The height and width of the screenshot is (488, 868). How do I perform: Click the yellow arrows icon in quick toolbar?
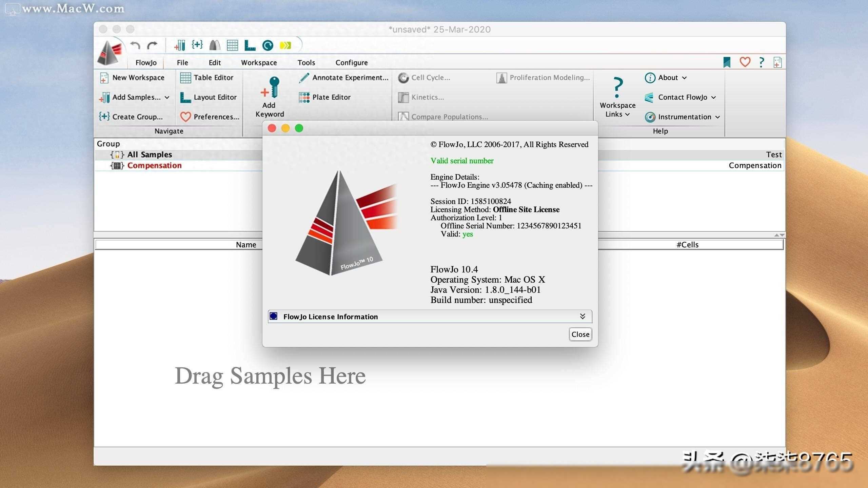coord(285,45)
